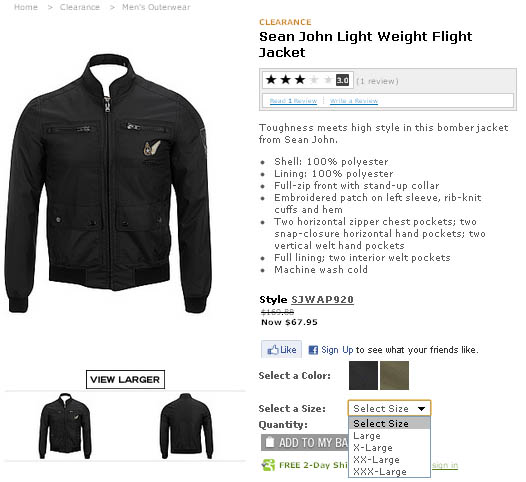Open Read 1 Review link
526x482 pixels.
coord(293,101)
